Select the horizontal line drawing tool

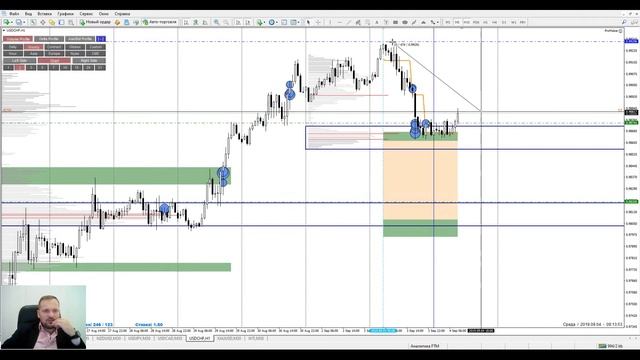coord(340,22)
